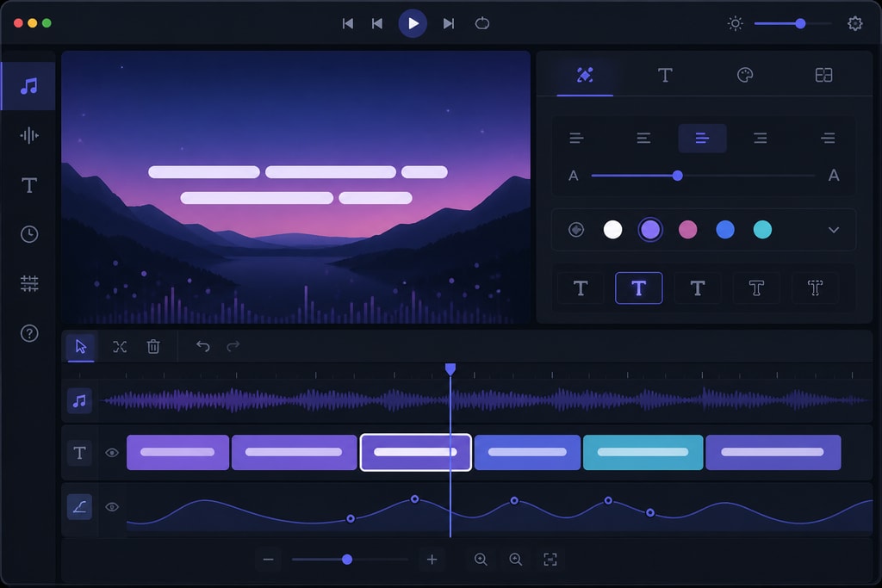This screenshot has height=588, width=882.
Task: Click the small A to decrease font size
Action: pyautogui.click(x=573, y=176)
